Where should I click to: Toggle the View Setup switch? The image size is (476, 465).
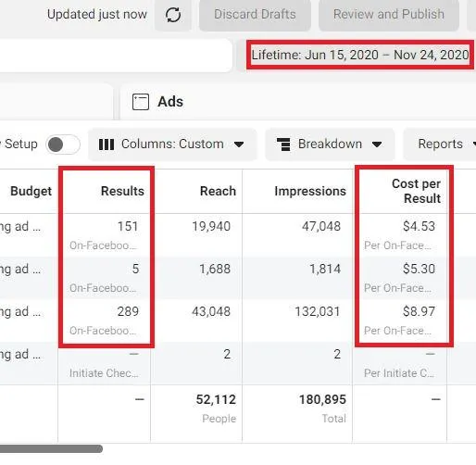(x=63, y=145)
